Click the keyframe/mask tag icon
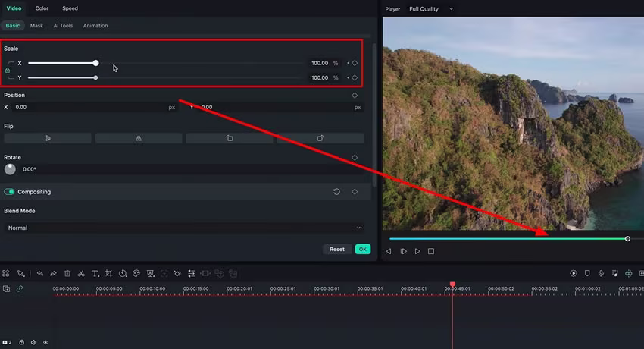Image resolution: width=644 pixels, height=349 pixels. (x=177, y=273)
